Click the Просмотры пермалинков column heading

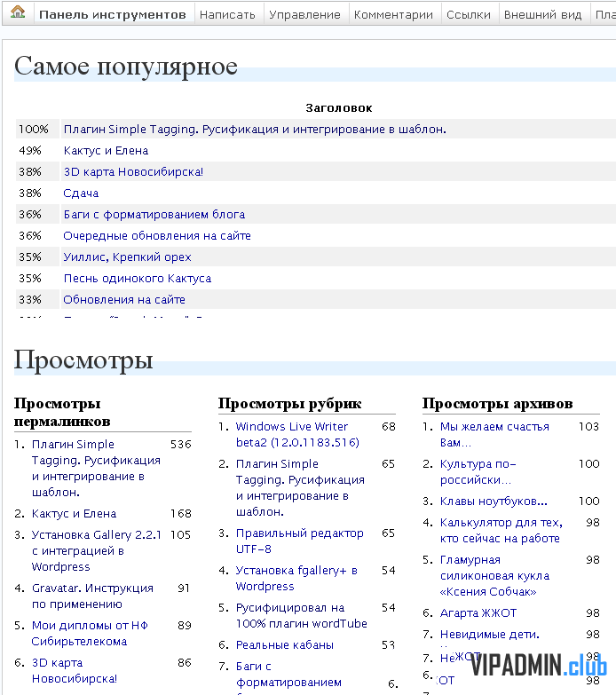coord(62,412)
